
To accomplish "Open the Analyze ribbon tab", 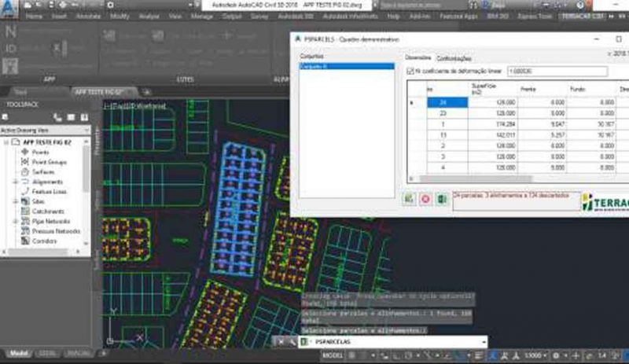I will tap(151, 16).
